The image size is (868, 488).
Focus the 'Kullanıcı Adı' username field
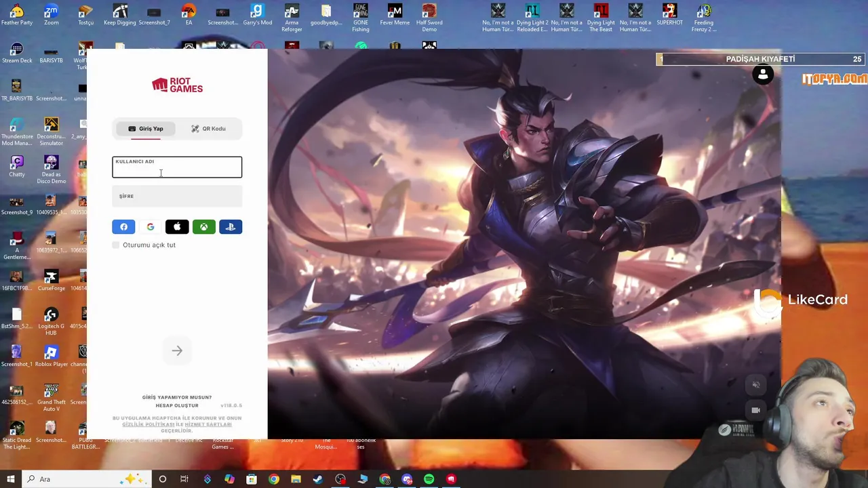coord(177,167)
